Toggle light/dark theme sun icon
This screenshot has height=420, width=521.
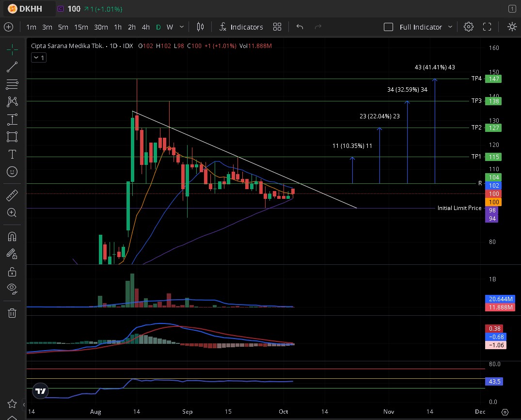tap(512, 27)
